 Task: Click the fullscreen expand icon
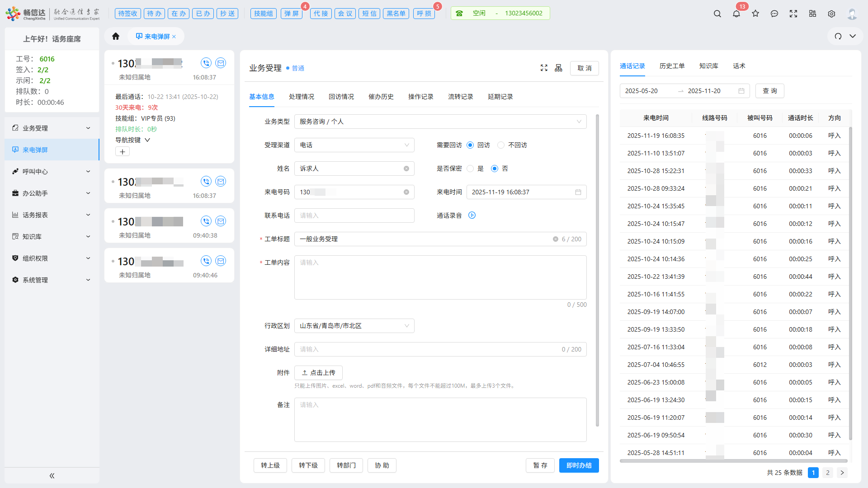[793, 14]
